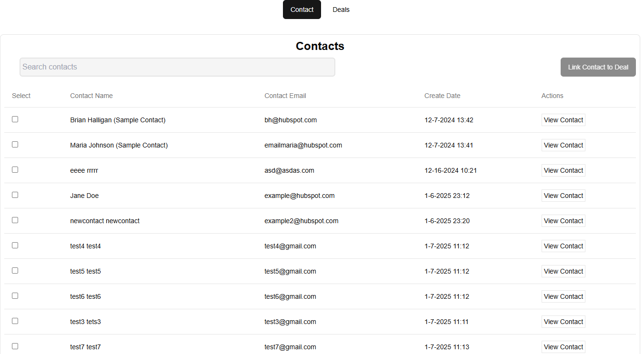
Task: Select the Jane Doe contact checkbox
Action: point(15,195)
